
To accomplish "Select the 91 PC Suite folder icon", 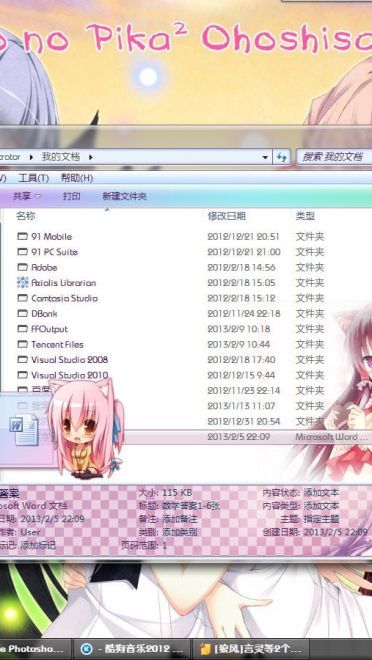I will (22, 252).
